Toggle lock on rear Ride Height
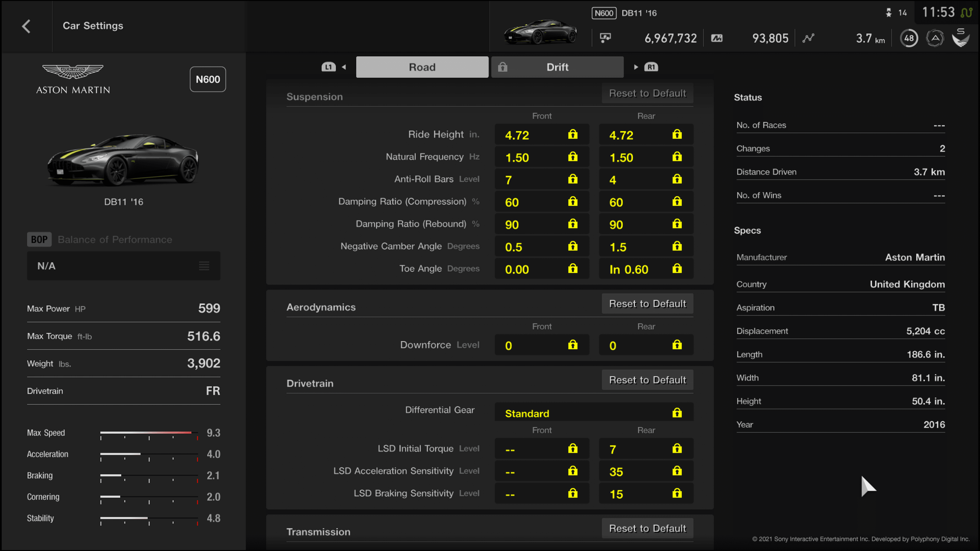This screenshot has width=980, height=551. click(x=677, y=134)
